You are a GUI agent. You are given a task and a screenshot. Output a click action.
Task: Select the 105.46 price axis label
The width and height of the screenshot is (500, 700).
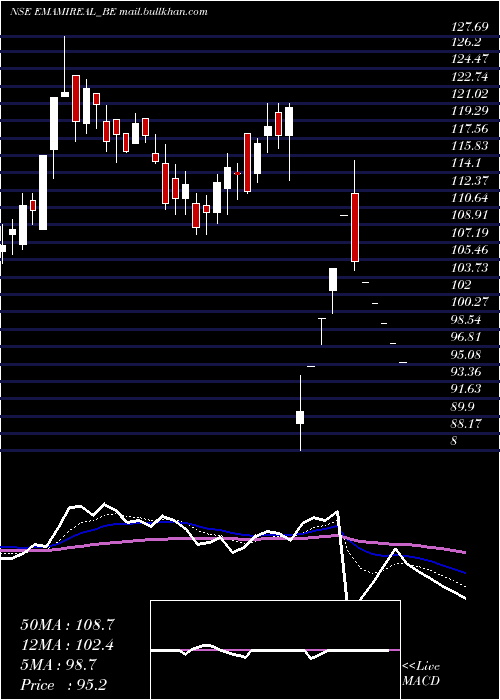tap(470, 250)
